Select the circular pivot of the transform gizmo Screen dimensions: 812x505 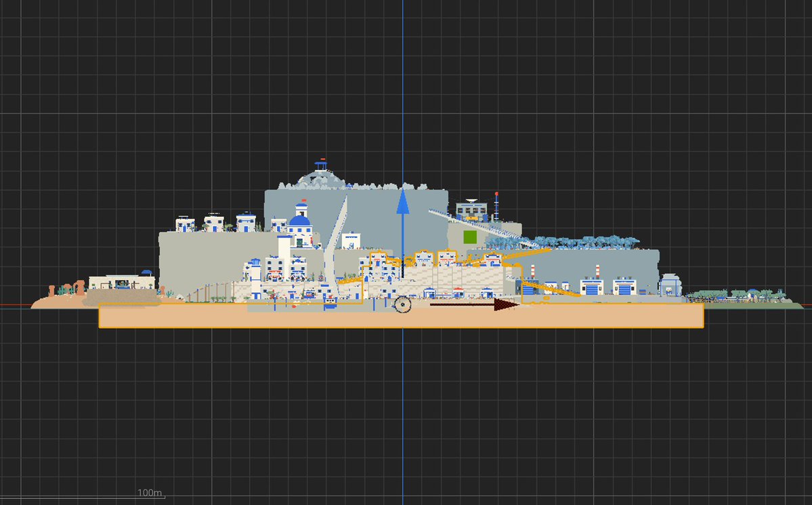pos(402,304)
